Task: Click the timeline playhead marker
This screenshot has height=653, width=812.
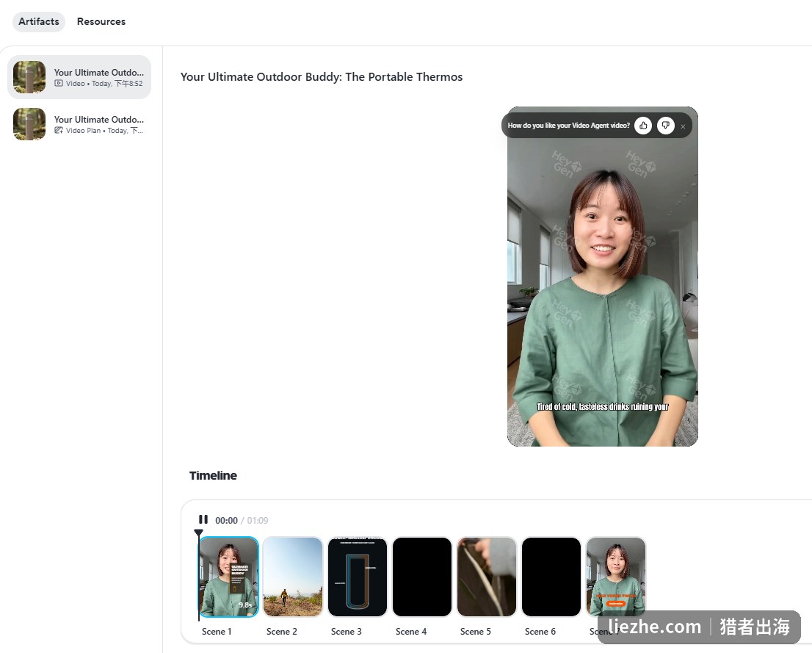Action: 198,533
